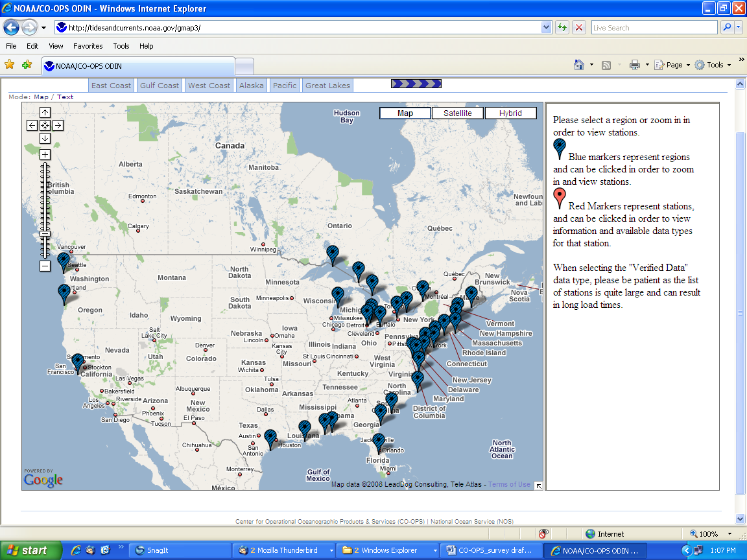This screenshot has width=747, height=560.
Task: Select the West Coast region tab
Action: tap(209, 86)
